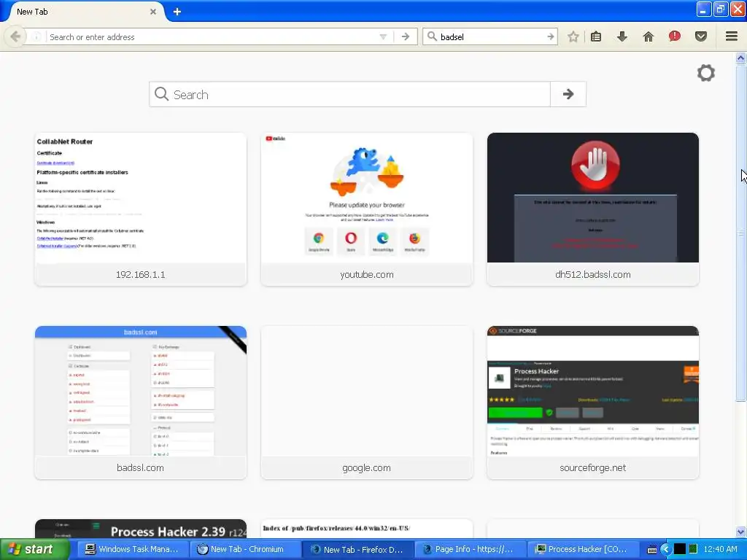This screenshot has width=747, height=560.
Task: Open the Process Hacker 2.39 tile
Action: [141, 529]
